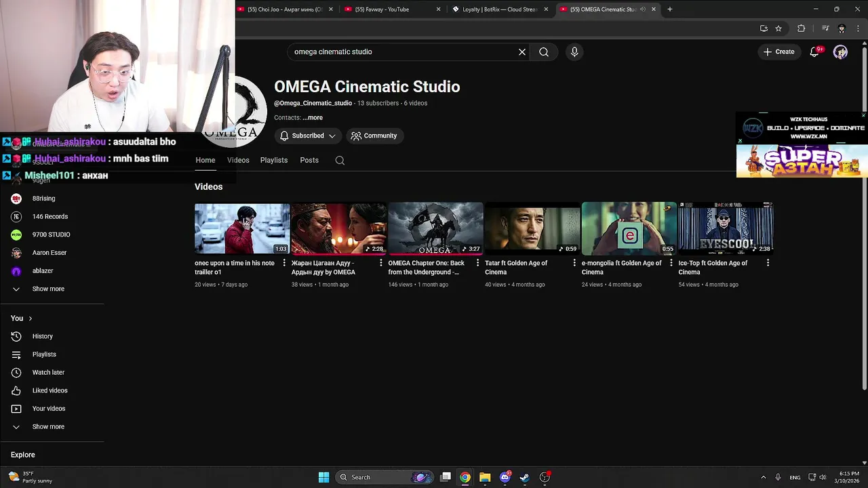Open Chrome profile avatar
The height and width of the screenshot is (488, 868).
tap(842, 28)
